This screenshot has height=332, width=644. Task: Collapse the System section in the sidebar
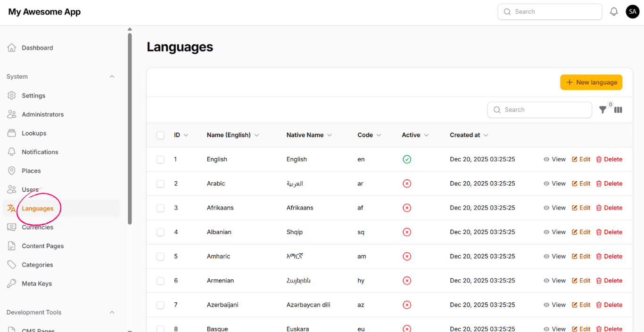click(x=112, y=76)
